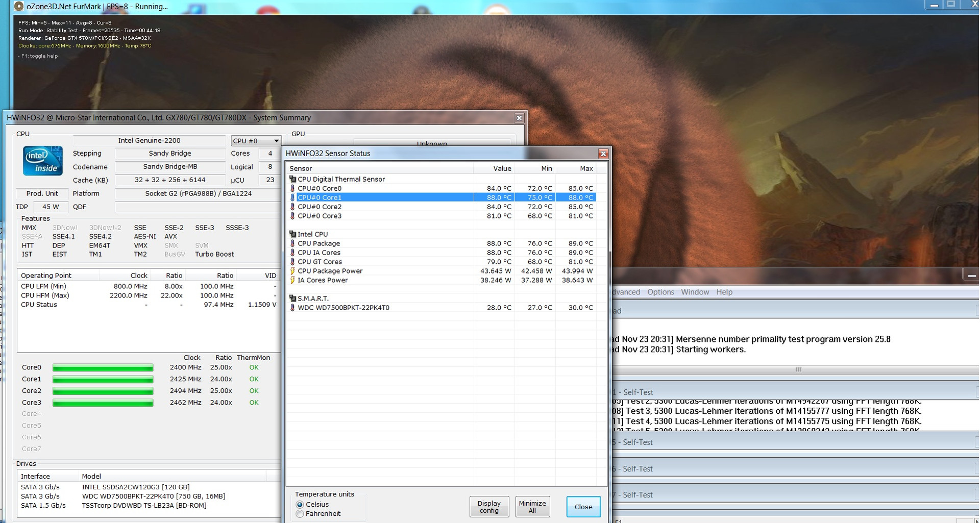The width and height of the screenshot is (980, 523).
Task: Open the Window menu in Prime95
Action: point(695,292)
